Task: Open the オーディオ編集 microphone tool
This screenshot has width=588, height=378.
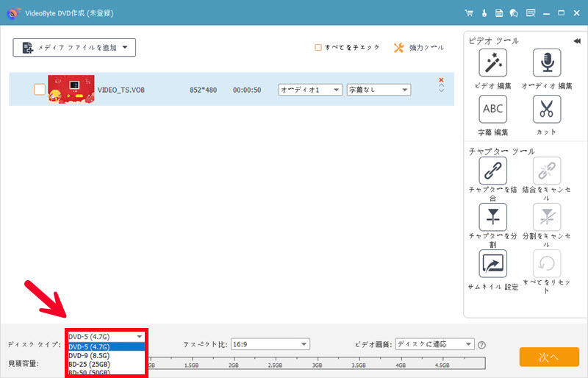Action: [x=546, y=64]
